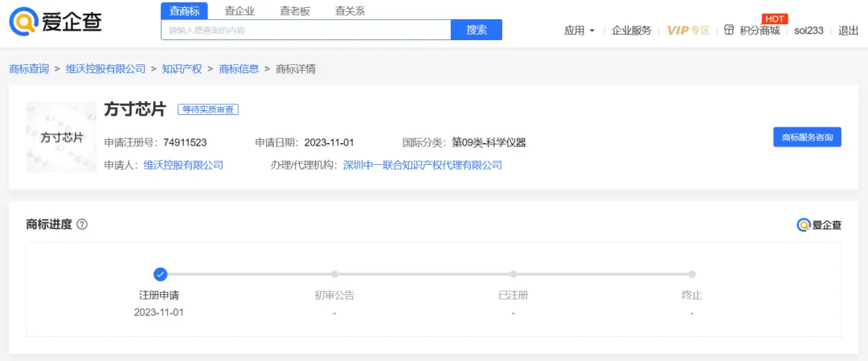This screenshot has height=361, width=868.
Task: Switch to the 查关系 tab
Action: 350,10
